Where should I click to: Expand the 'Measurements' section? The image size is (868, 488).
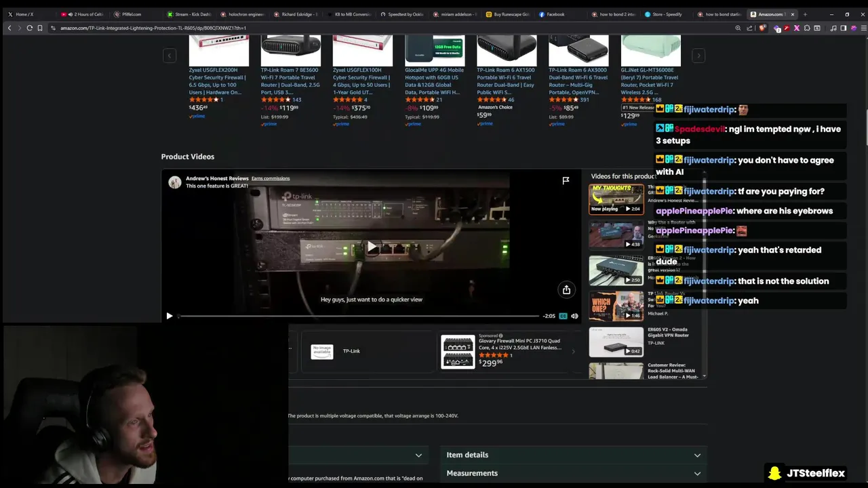[573, 473]
